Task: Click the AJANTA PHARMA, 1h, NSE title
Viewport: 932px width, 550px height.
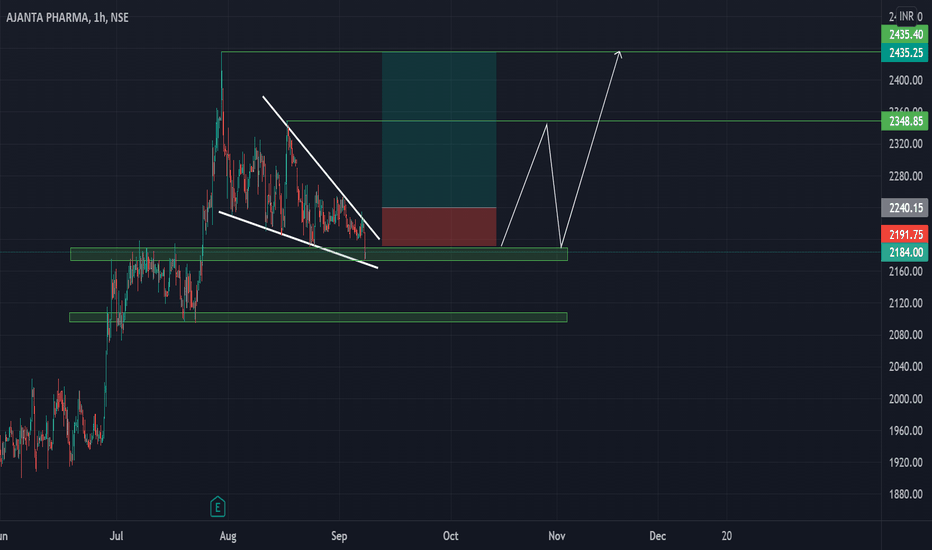Action: coord(67,17)
